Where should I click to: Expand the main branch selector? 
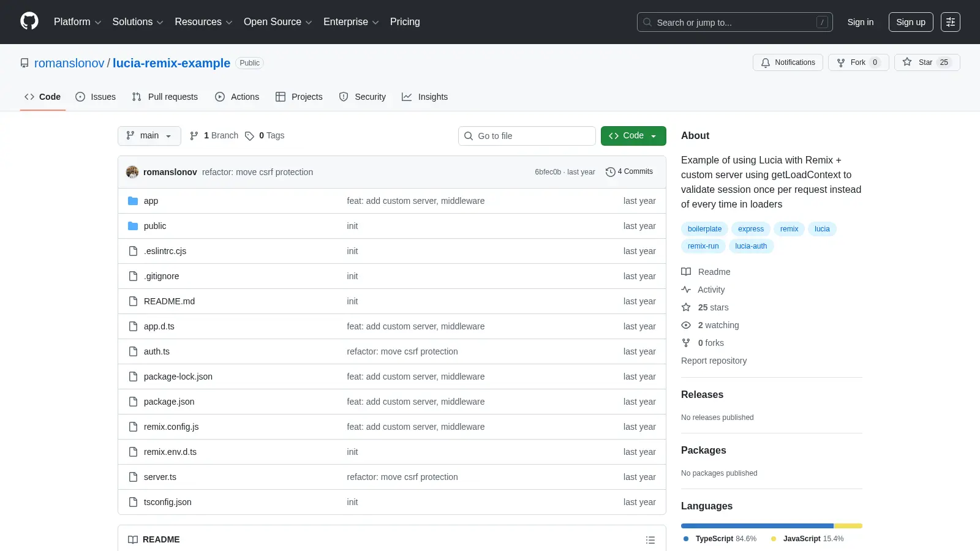click(x=149, y=136)
